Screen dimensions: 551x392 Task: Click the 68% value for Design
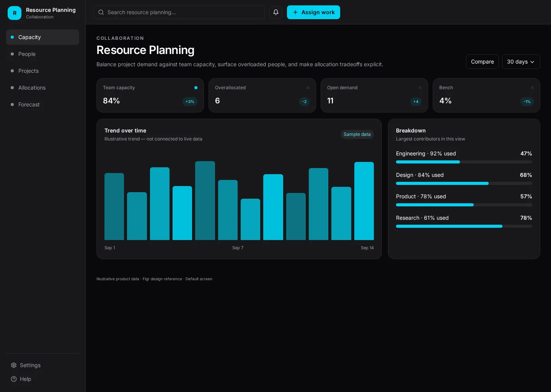(x=526, y=175)
